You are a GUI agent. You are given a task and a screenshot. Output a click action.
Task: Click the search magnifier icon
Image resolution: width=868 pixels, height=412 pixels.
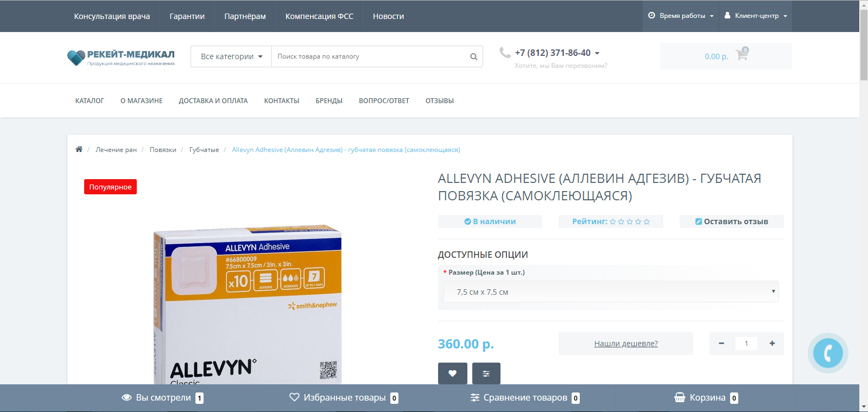point(473,56)
